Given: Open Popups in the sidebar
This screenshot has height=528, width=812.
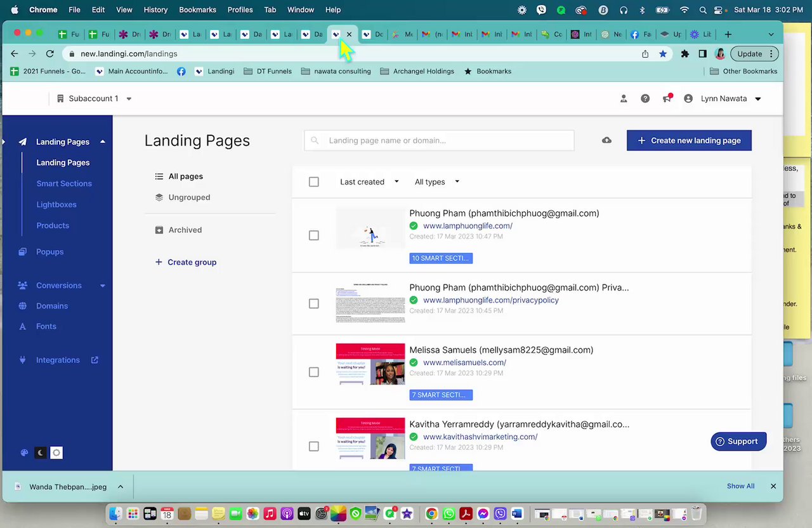Looking at the screenshot, I should (49, 252).
